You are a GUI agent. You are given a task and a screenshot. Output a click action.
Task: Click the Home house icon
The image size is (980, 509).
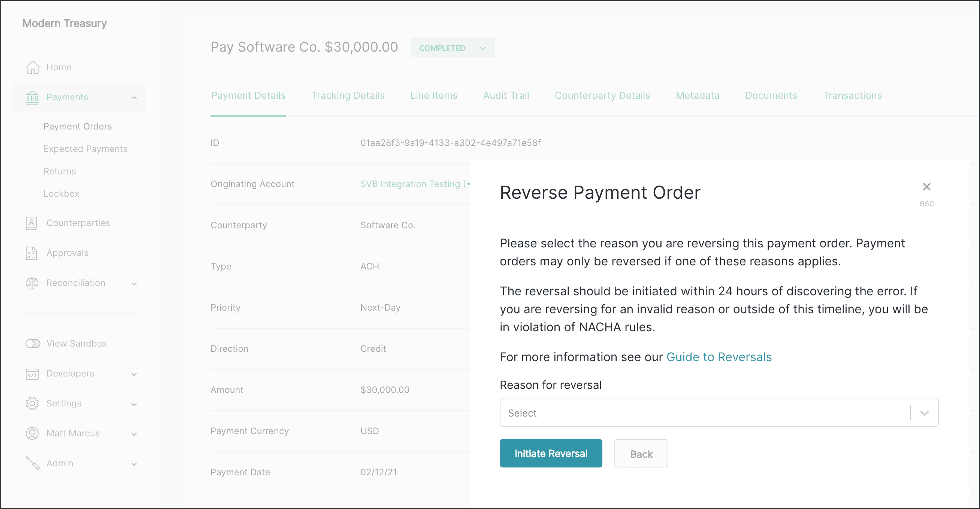click(x=33, y=67)
